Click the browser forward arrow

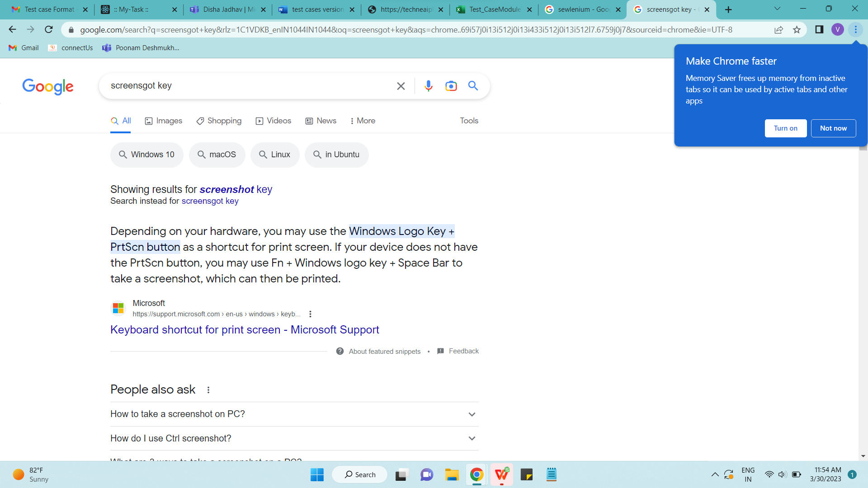(30, 30)
